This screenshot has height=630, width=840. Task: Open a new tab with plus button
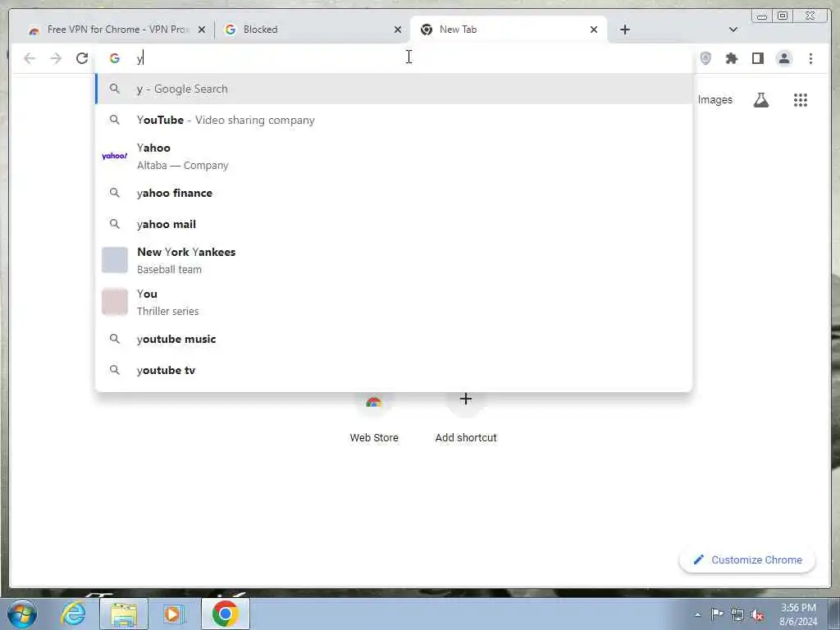click(624, 30)
